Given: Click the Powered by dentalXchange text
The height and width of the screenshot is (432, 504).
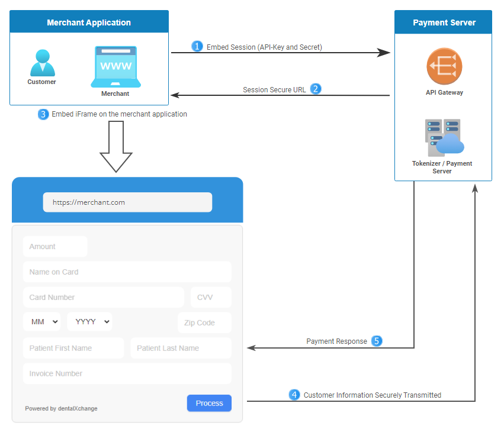Looking at the screenshot, I should point(61,408).
